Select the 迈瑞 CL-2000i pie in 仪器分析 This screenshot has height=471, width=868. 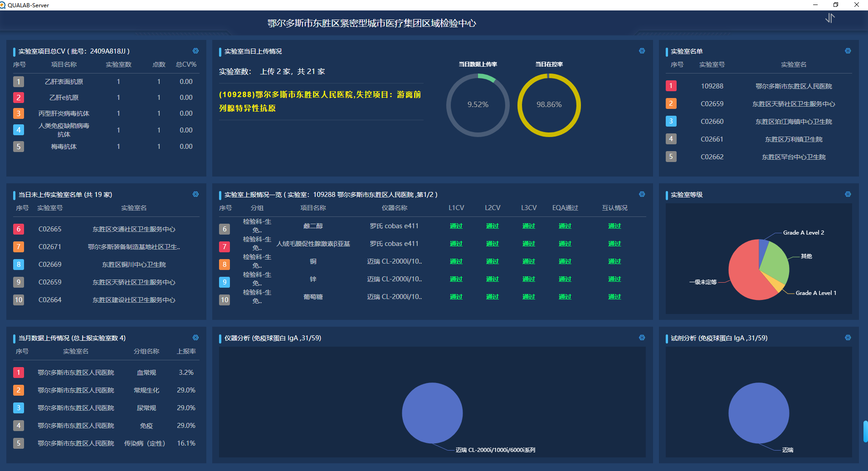[432, 413]
